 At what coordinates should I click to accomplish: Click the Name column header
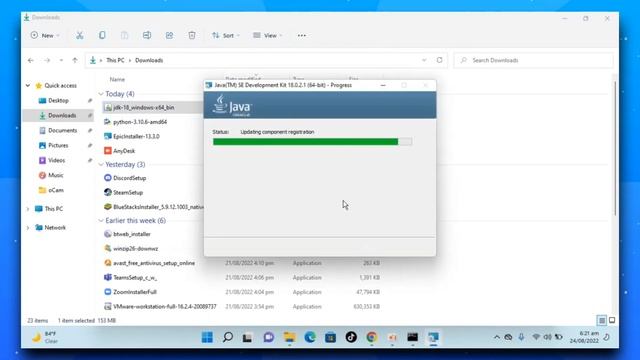[117, 79]
